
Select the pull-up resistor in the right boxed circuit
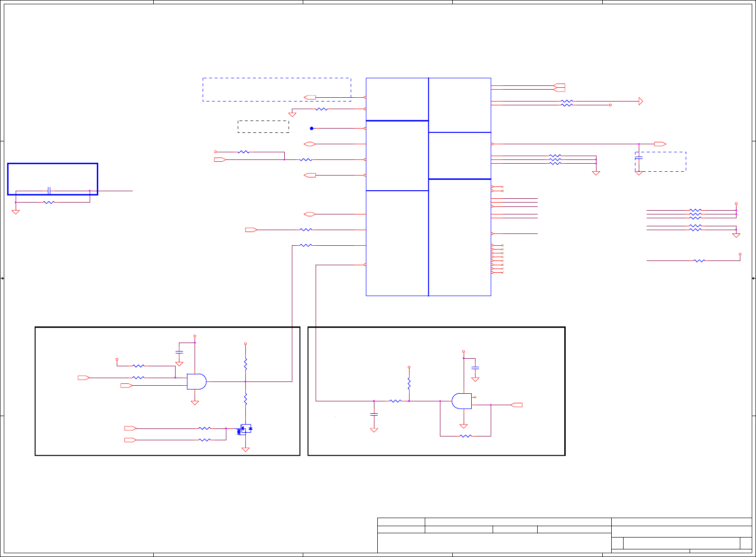point(409,383)
